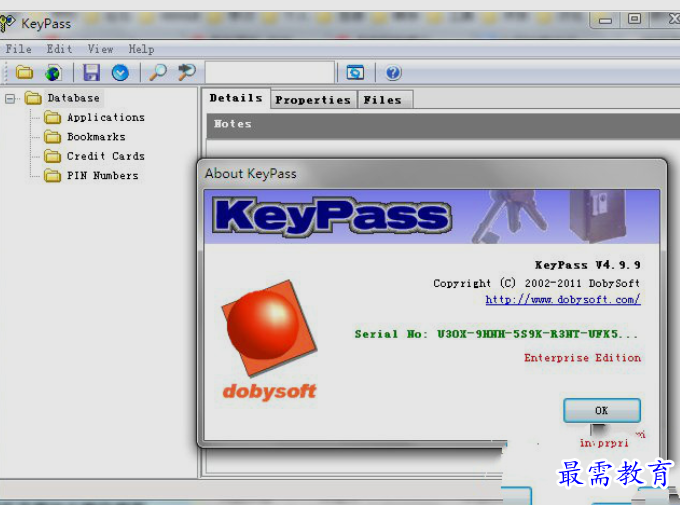Switch to the Properties tab
Image resolution: width=680 pixels, height=505 pixels.
point(313,100)
